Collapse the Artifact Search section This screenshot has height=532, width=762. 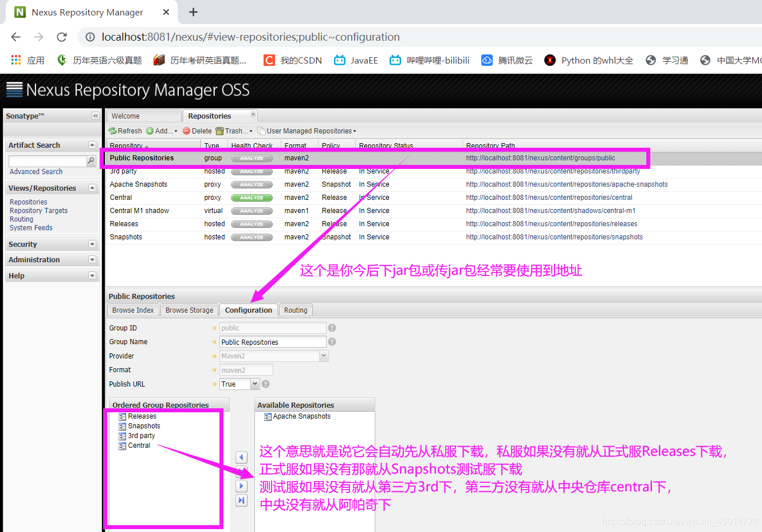pyautogui.click(x=92, y=145)
